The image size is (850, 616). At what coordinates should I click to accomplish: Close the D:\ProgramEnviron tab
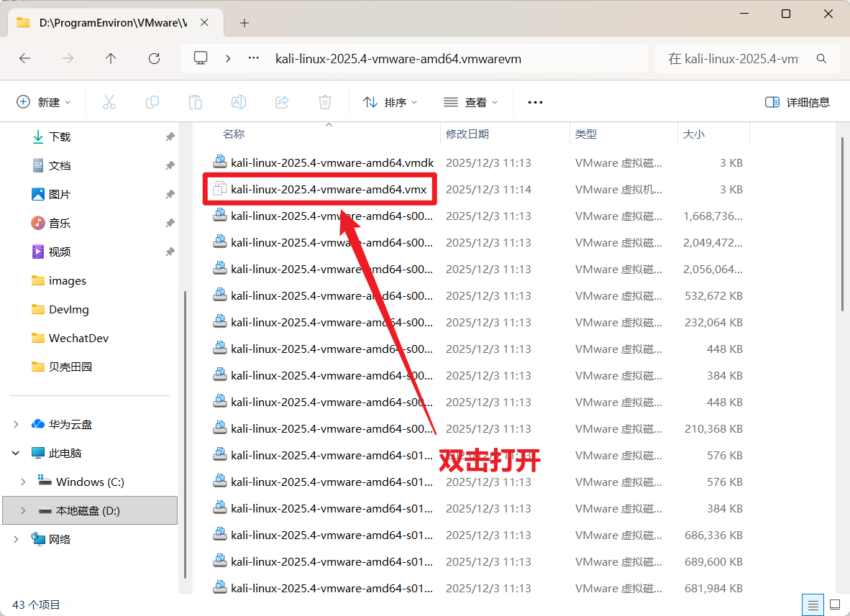[x=204, y=23]
